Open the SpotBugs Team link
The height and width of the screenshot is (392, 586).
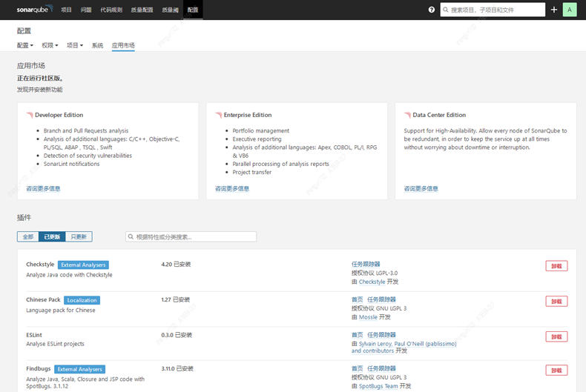click(x=378, y=386)
